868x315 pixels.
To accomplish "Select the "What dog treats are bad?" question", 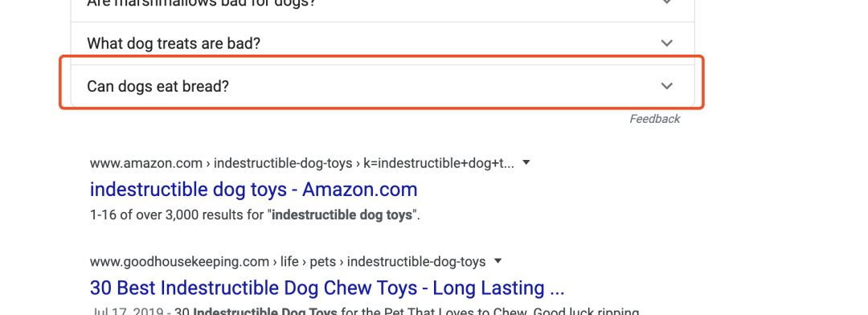I will pos(174,43).
